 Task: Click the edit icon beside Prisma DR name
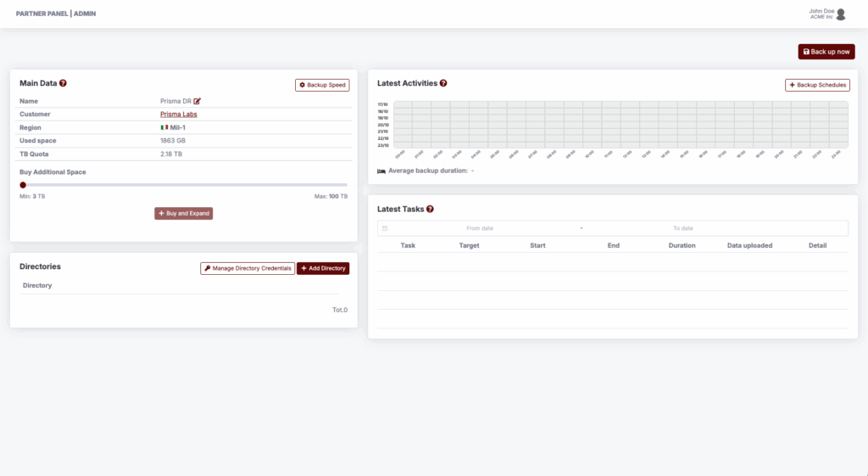[198, 101]
